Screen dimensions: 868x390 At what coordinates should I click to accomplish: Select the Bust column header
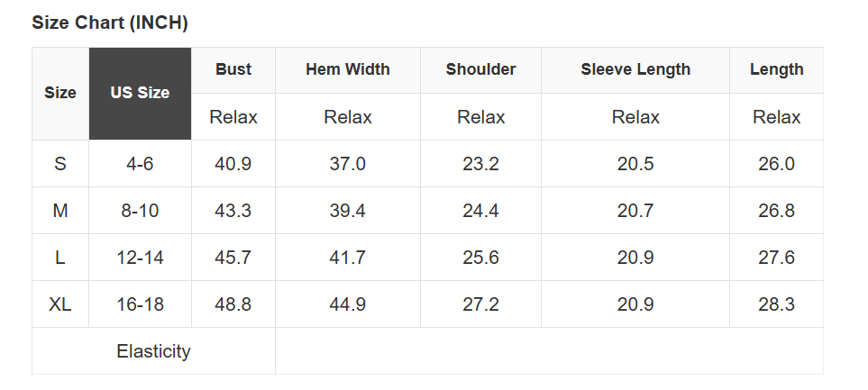[233, 69]
